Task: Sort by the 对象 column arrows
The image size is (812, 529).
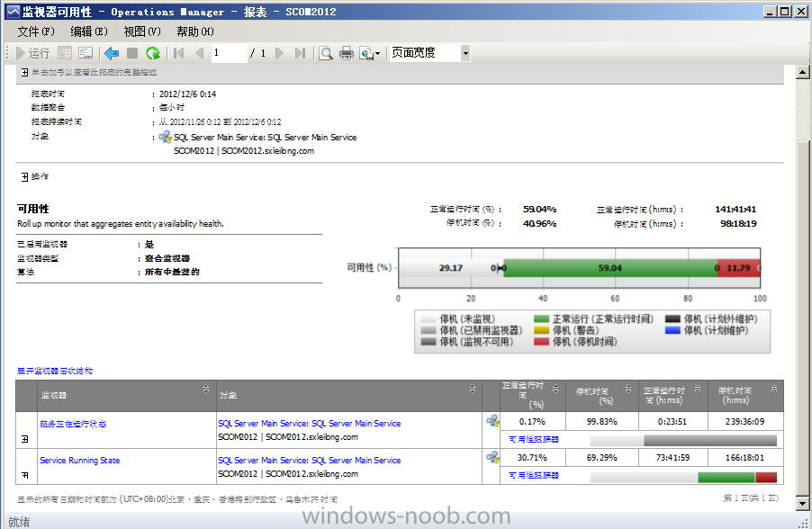Action: (x=473, y=389)
